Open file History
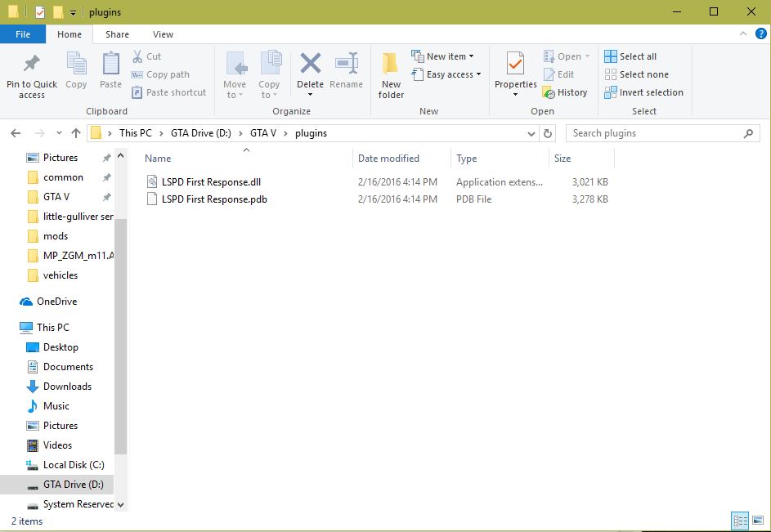This screenshot has height=532, width=771. (x=565, y=92)
